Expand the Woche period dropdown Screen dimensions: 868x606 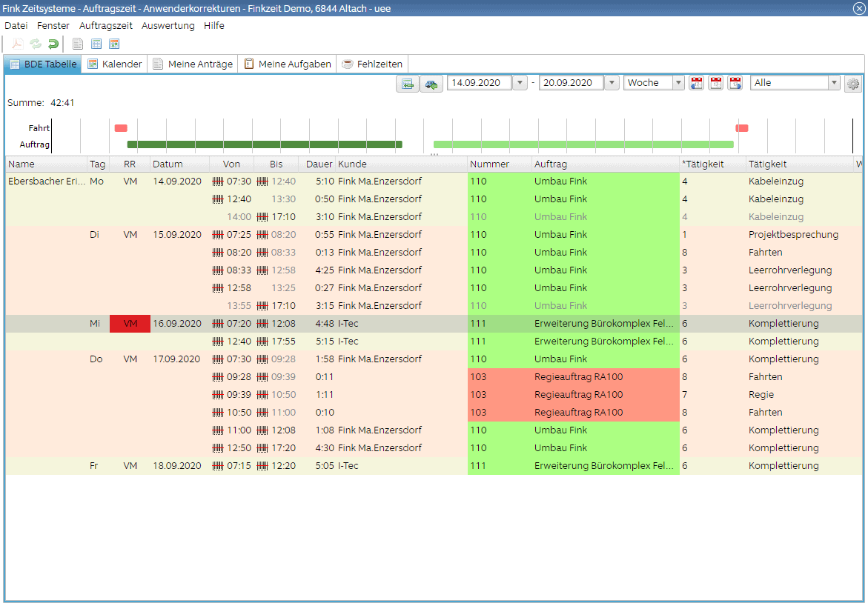point(679,83)
